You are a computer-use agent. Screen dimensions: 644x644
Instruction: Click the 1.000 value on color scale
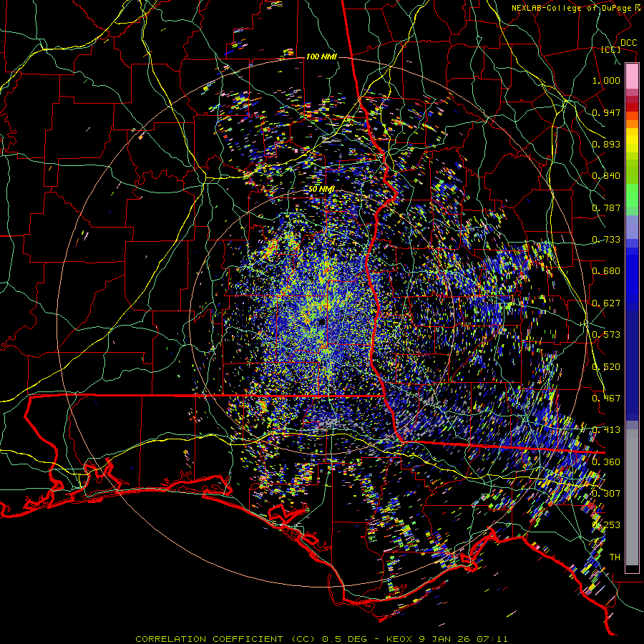point(606,80)
